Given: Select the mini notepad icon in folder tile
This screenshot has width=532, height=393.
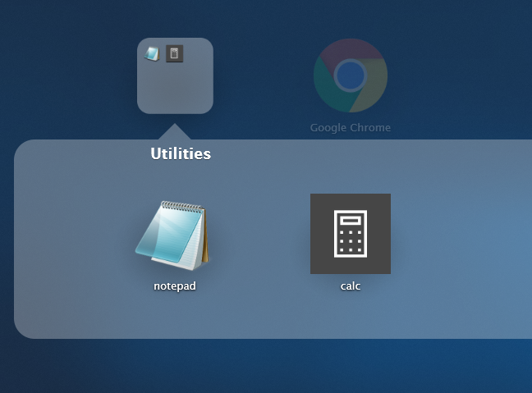Looking at the screenshot, I should point(152,54).
